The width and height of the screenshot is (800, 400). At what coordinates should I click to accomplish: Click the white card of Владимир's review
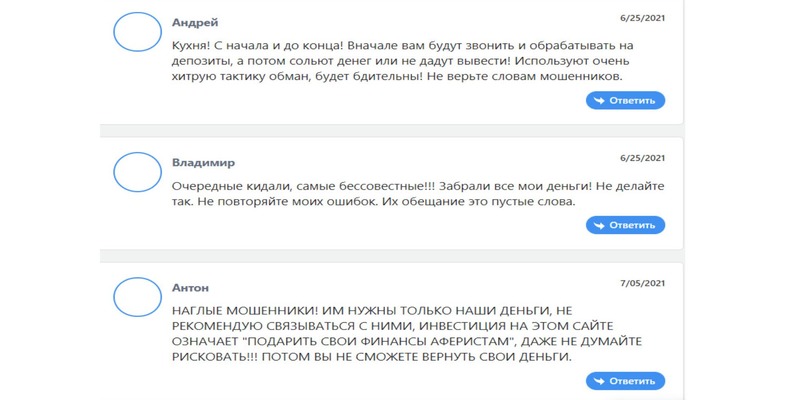pyautogui.click(x=391, y=193)
